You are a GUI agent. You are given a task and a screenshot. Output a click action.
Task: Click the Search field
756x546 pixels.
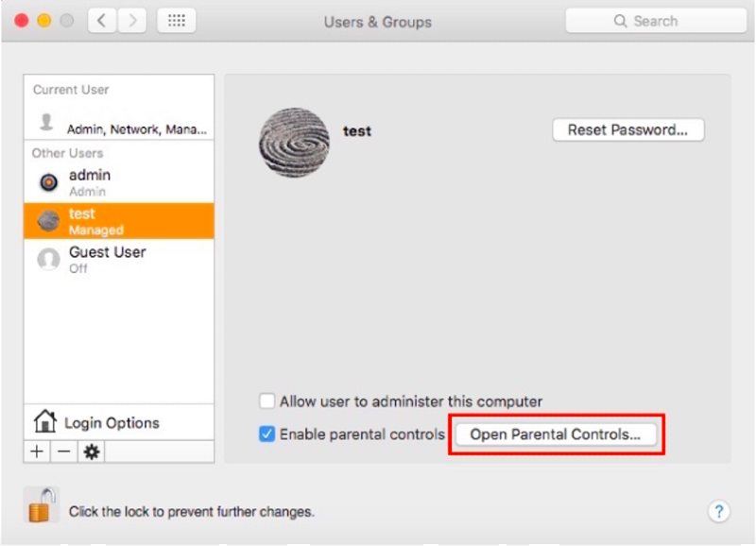click(x=656, y=21)
